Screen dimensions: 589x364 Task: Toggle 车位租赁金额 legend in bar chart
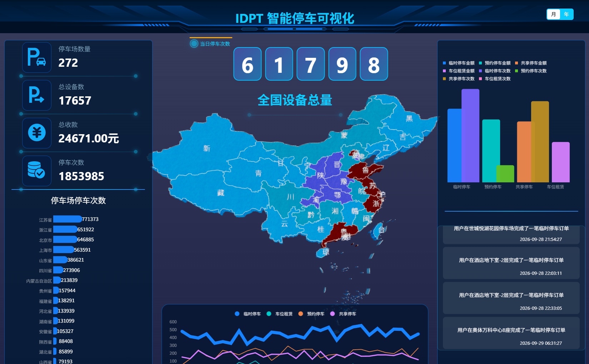point(459,71)
